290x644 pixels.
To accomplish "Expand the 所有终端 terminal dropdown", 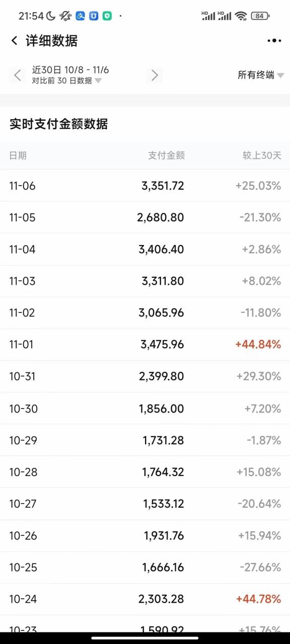I will pos(261,75).
